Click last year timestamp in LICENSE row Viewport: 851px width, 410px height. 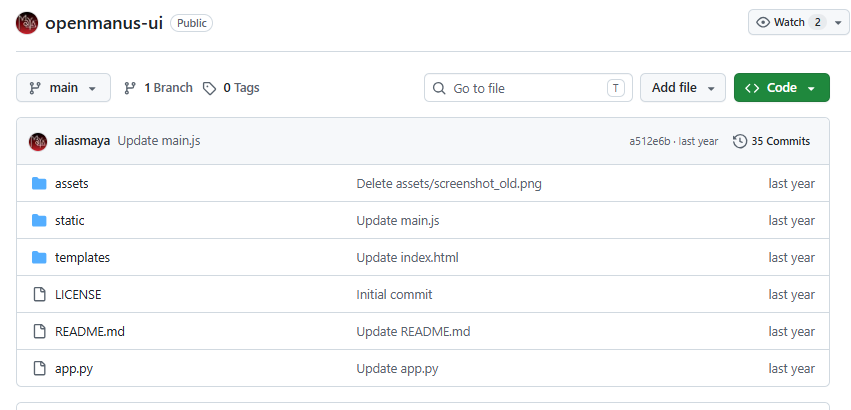(x=791, y=294)
